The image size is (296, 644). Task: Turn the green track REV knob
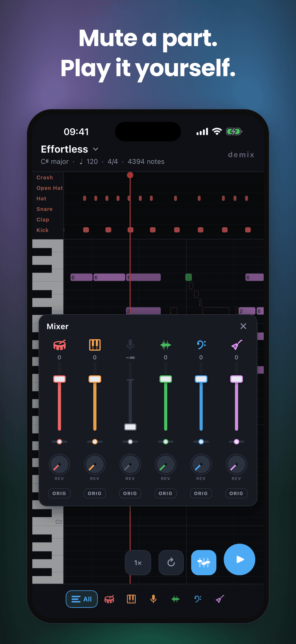[166, 465]
